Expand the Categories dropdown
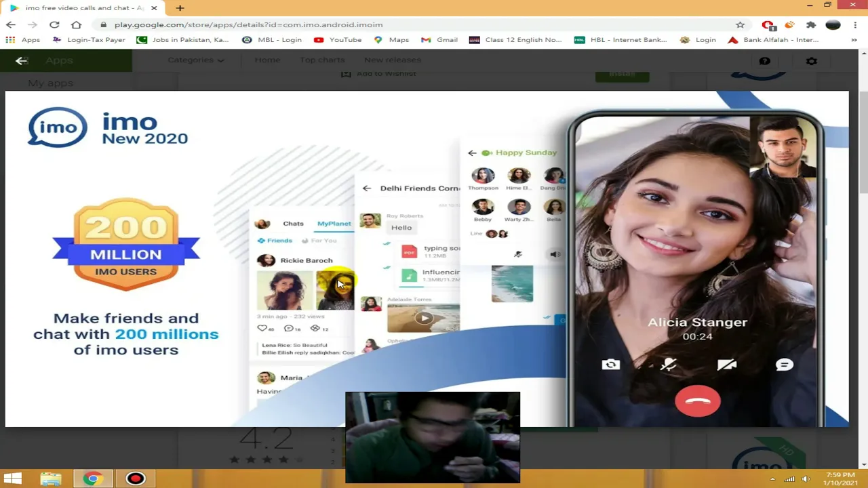The image size is (868, 488). coord(195,60)
